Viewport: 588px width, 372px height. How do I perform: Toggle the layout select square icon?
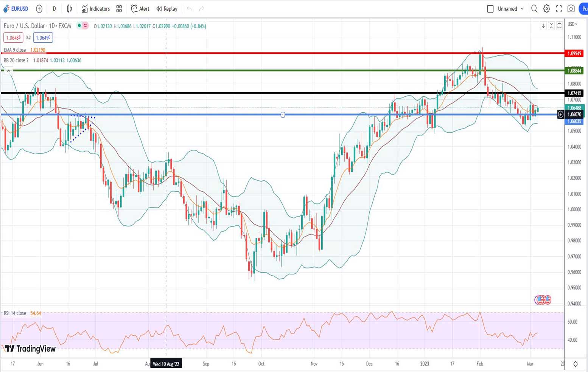point(490,9)
